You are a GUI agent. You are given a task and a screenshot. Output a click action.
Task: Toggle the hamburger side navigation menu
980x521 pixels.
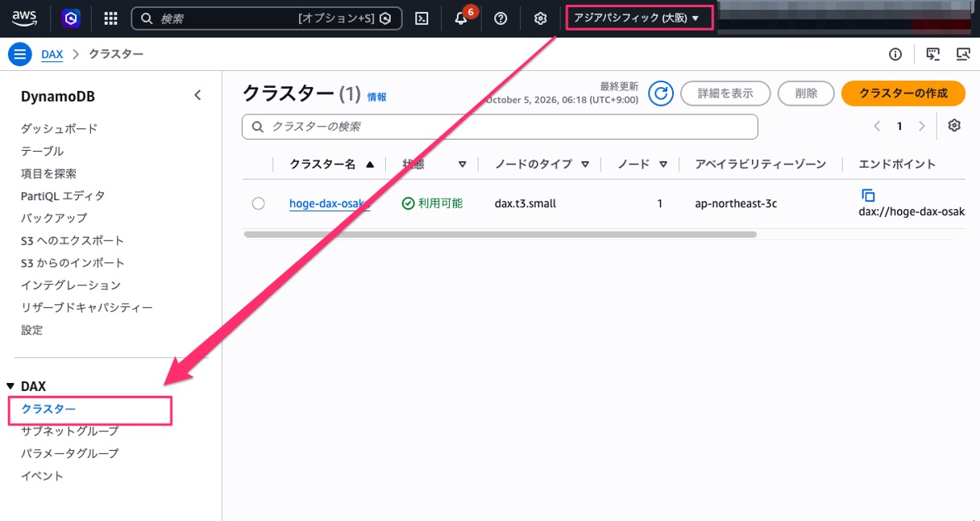pos(19,55)
